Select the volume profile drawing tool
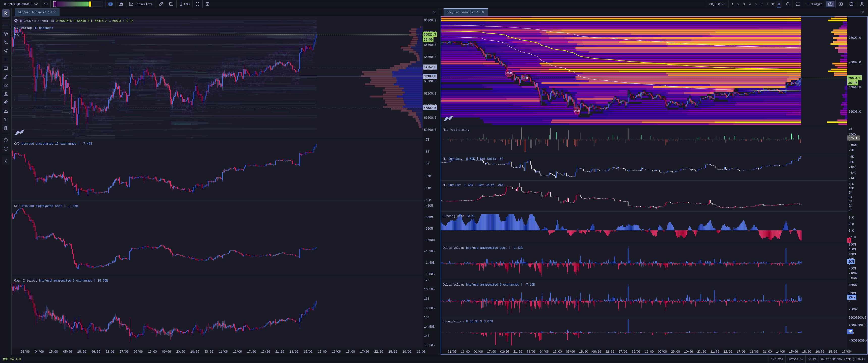868x363 pixels. [x=6, y=94]
